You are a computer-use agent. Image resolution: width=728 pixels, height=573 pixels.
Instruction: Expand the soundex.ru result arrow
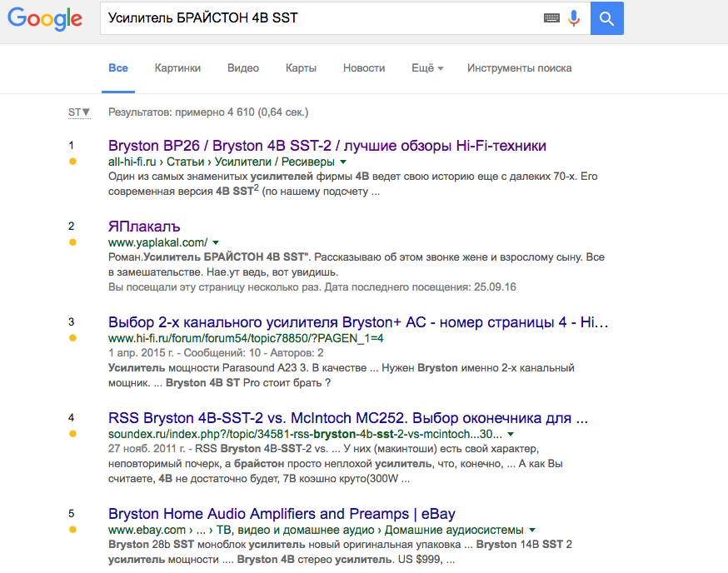point(511,434)
